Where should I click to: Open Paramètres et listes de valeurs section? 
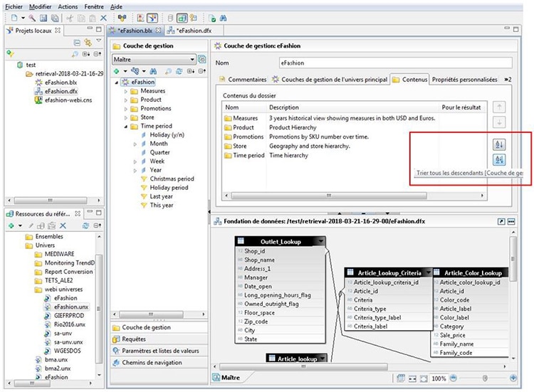[x=159, y=351]
